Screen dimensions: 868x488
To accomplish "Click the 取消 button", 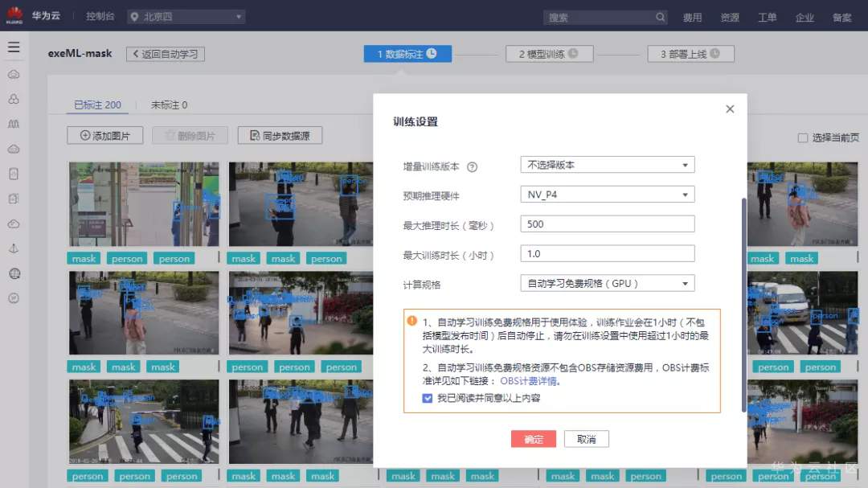I will pyautogui.click(x=586, y=439).
